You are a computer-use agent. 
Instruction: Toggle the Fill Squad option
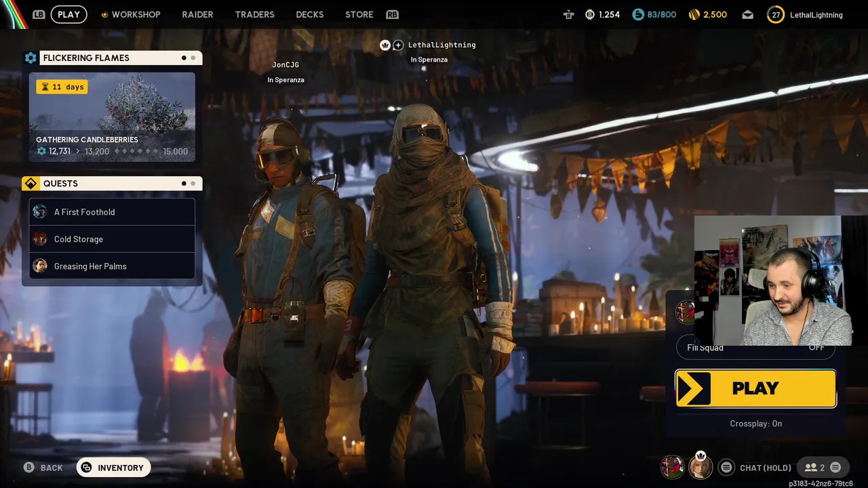pos(755,348)
